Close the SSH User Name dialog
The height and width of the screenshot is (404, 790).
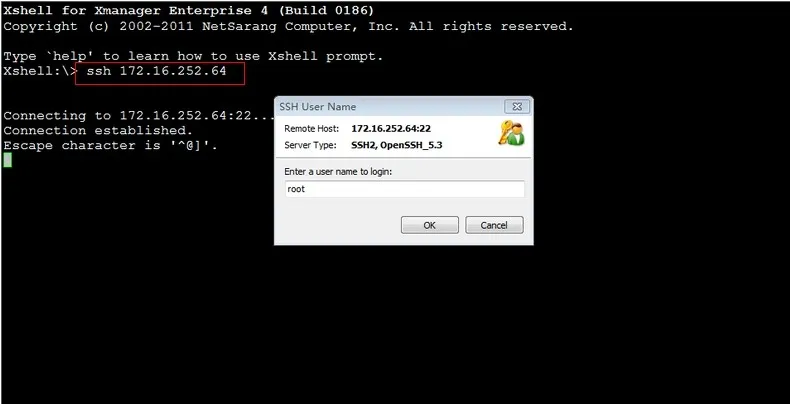pos(517,107)
